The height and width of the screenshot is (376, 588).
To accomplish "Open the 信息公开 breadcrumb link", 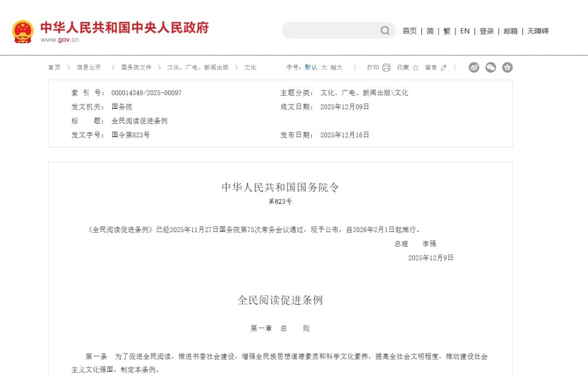I will [89, 67].
